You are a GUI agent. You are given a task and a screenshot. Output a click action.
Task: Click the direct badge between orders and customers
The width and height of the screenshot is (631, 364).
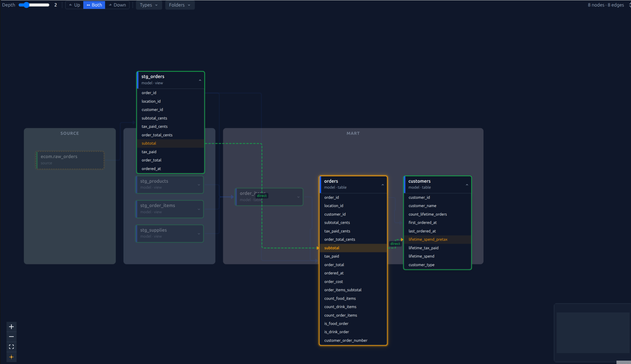point(395,243)
